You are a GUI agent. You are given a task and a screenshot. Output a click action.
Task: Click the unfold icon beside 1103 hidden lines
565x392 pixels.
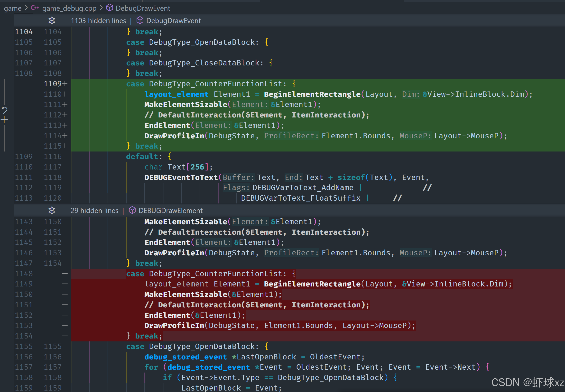pos(52,20)
